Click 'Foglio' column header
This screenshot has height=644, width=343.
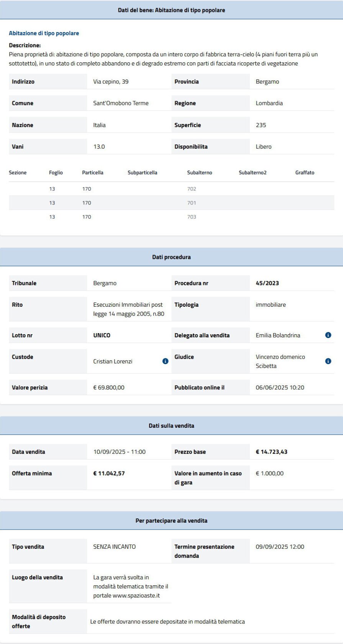[x=56, y=173]
